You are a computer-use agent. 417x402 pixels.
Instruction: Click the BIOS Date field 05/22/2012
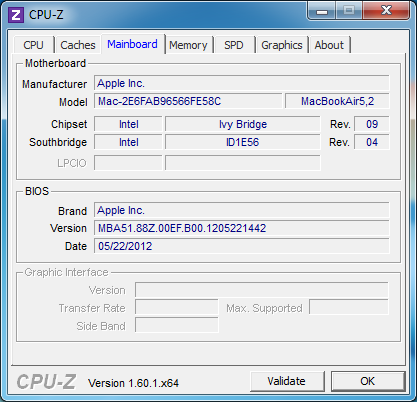241,246
